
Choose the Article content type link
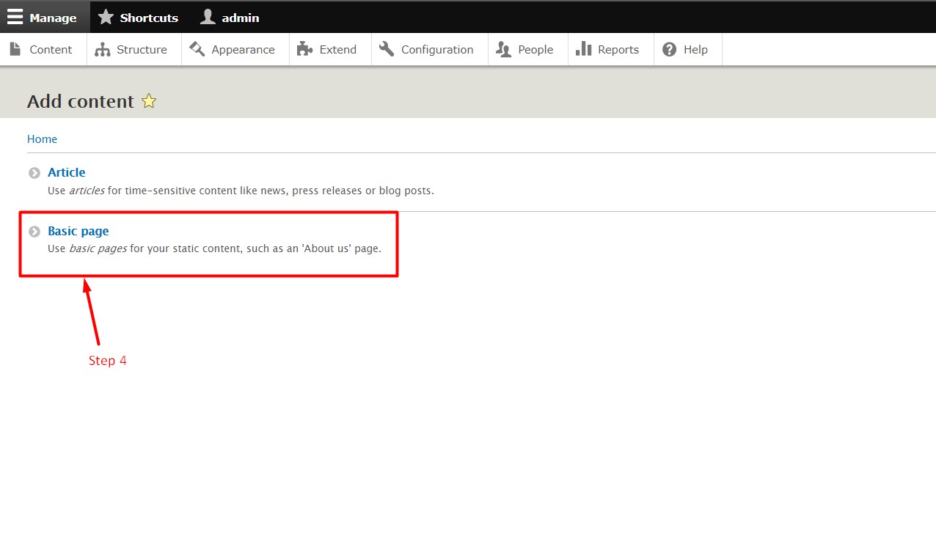(67, 172)
